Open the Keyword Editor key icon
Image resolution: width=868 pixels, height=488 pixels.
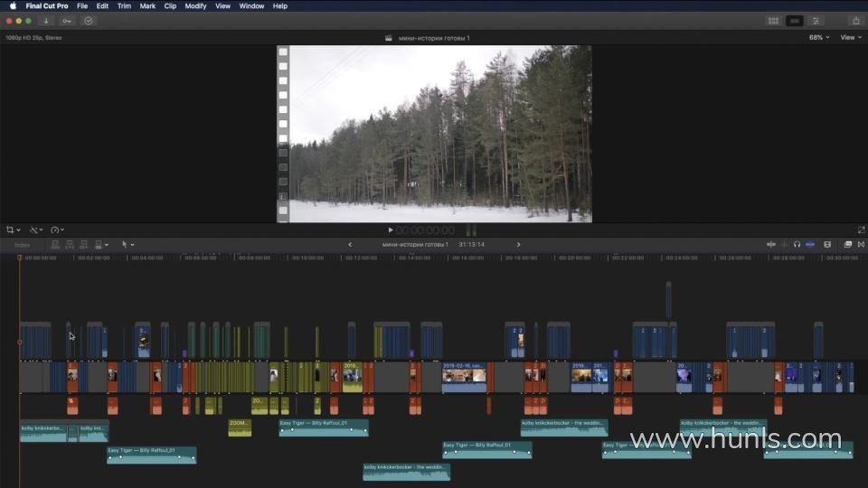pyautogui.click(x=67, y=21)
